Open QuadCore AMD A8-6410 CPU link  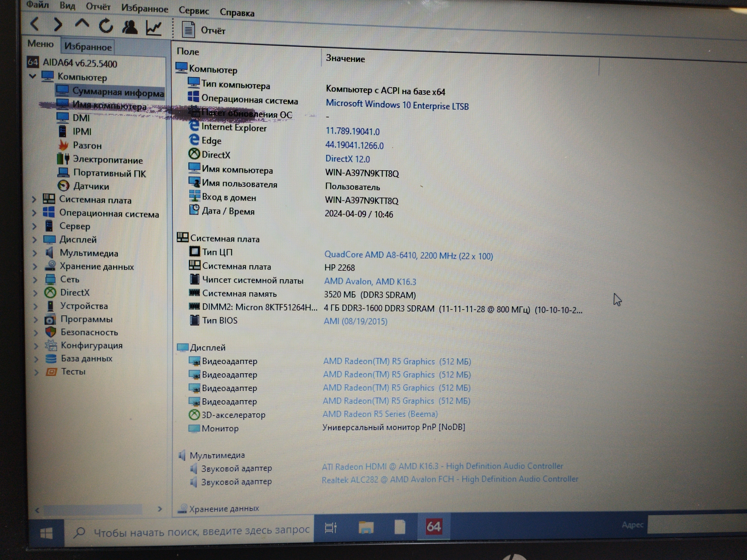409,255
